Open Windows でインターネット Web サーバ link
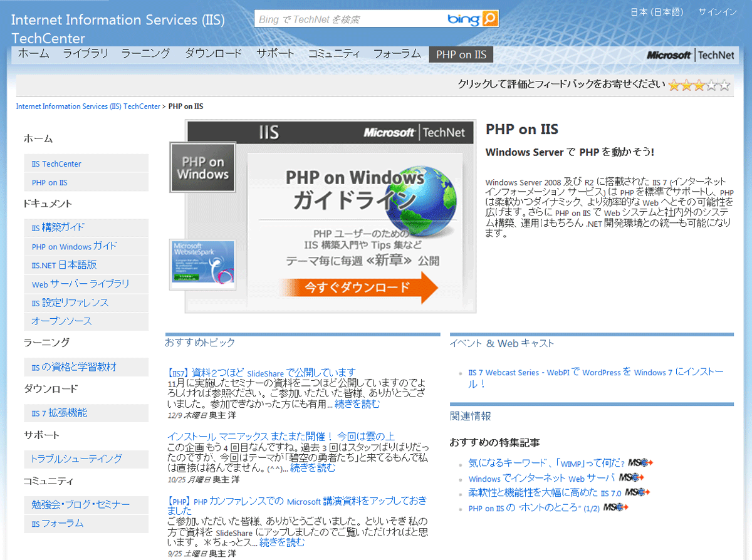 point(542,479)
